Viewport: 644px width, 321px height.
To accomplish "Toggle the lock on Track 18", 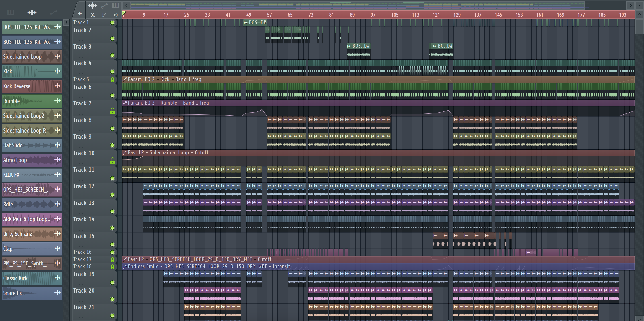I will coord(112,267).
